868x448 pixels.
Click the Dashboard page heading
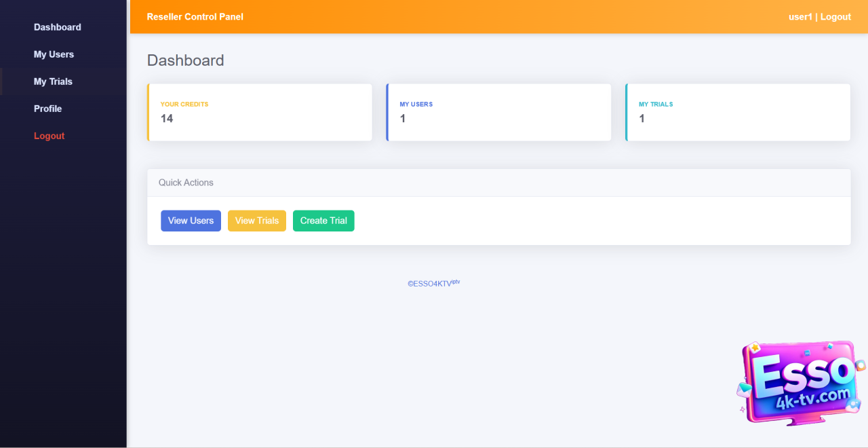coord(185,60)
